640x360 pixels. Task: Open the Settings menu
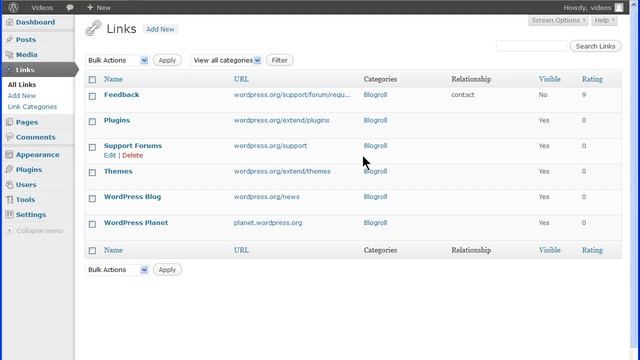31,215
